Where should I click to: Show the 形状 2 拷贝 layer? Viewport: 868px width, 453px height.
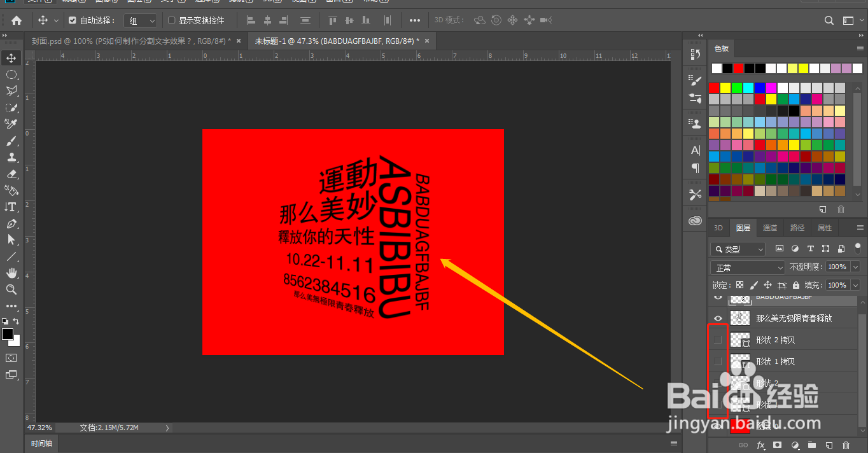718,340
